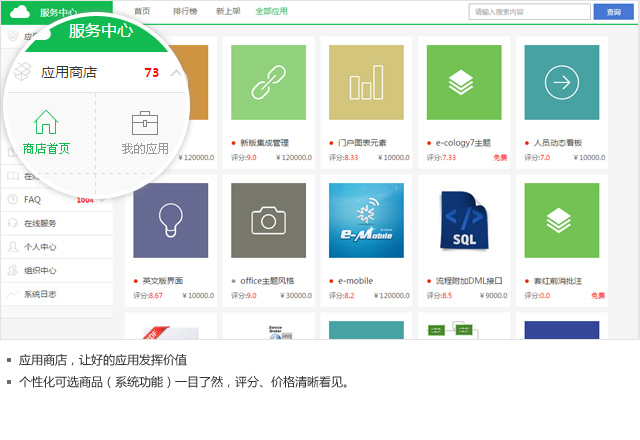
Task: Open 个人中心 in the sidebar
Action: (40, 247)
